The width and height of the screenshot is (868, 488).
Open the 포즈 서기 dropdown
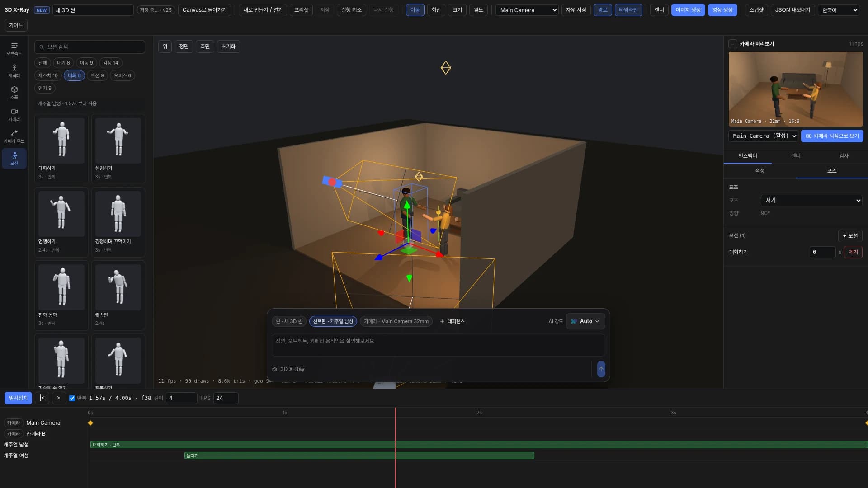pos(811,200)
